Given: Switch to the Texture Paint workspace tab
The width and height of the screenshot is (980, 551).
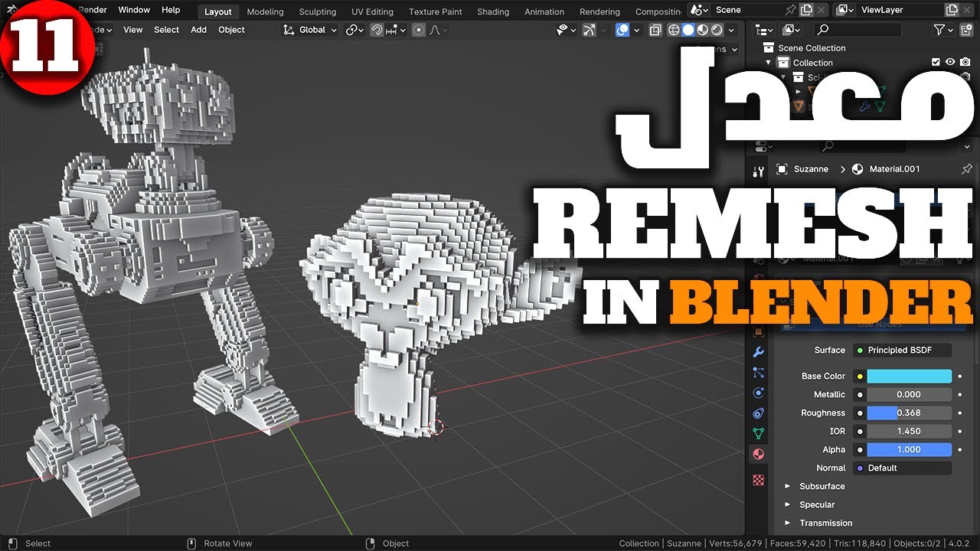Looking at the screenshot, I should (436, 11).
